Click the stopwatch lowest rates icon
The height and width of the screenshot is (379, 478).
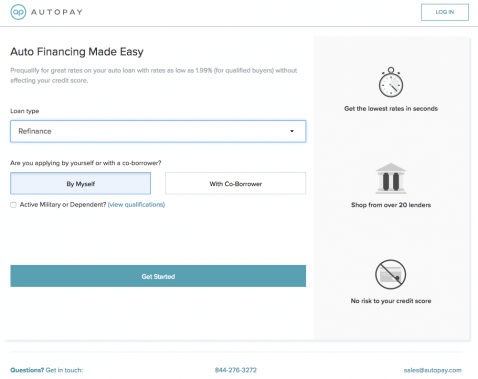(x=391, y=82)
